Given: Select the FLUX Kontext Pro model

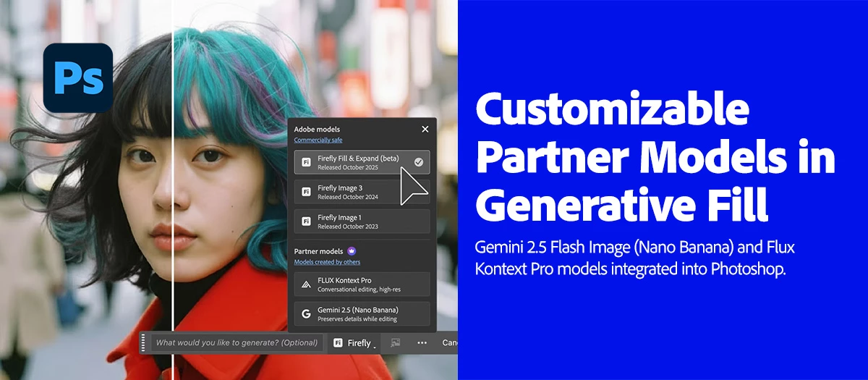Looking at the screenshot, I should click(x=362, y=284).
